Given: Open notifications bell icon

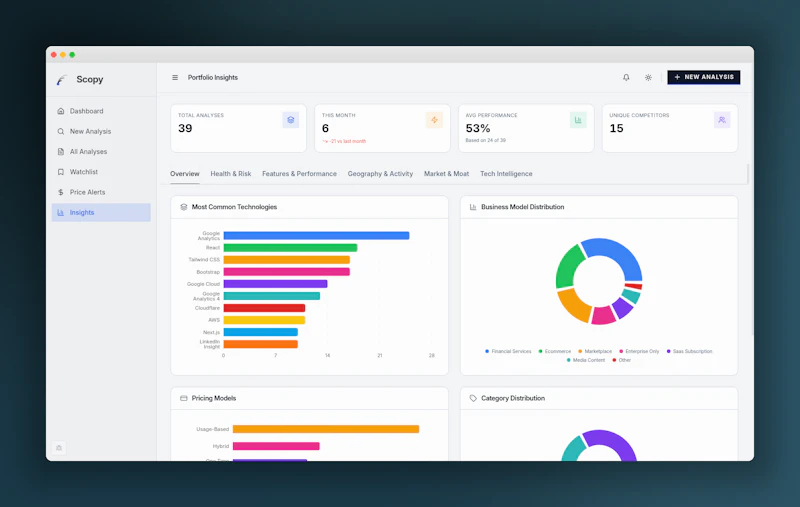Looking at the screenshot, I should pos(626,78).
